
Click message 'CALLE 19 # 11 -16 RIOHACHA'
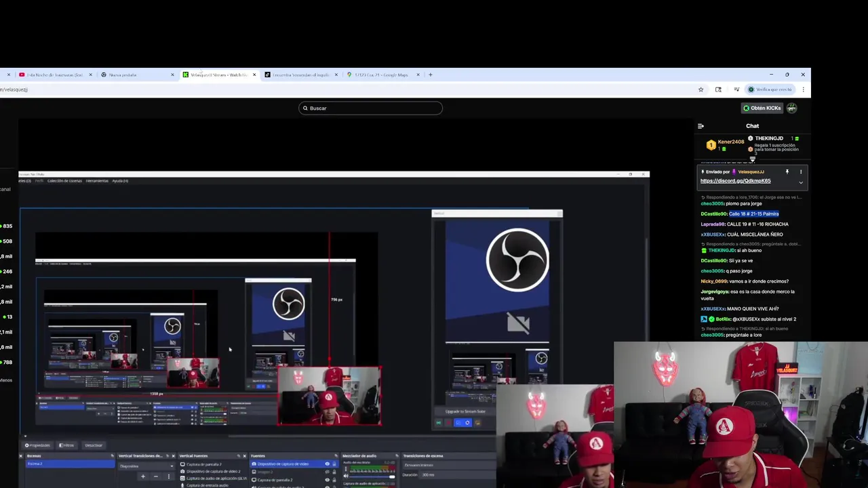(x=757, y=224)
